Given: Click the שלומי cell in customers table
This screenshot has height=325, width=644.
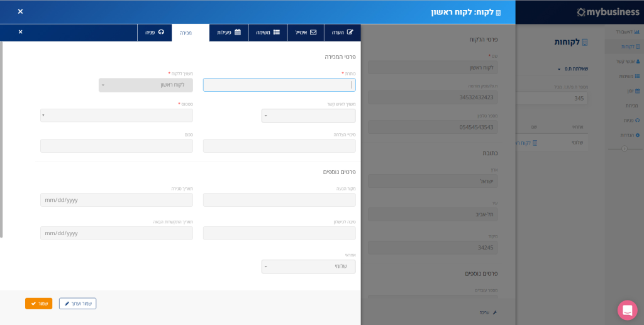Looking at the screenshot, I should pos(577,143).
